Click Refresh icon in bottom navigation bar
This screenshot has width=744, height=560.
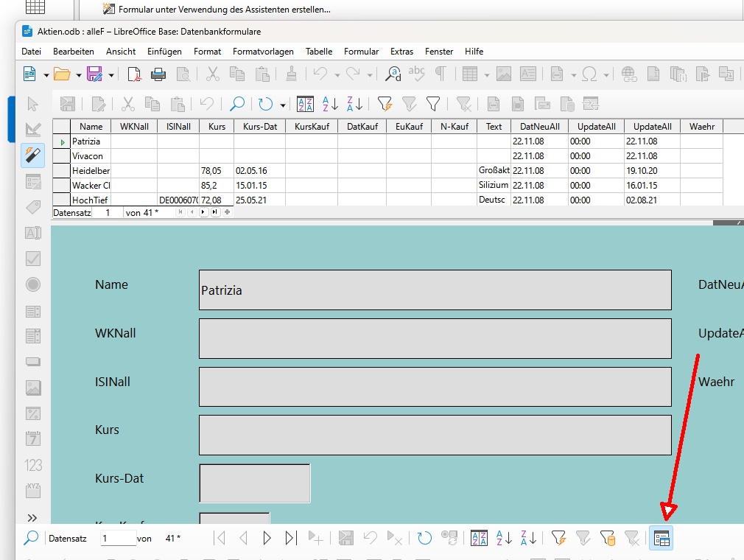click(424, 538)
